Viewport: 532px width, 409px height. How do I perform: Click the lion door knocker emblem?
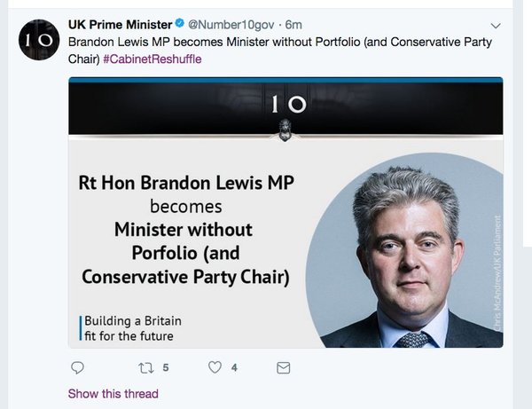286,130
